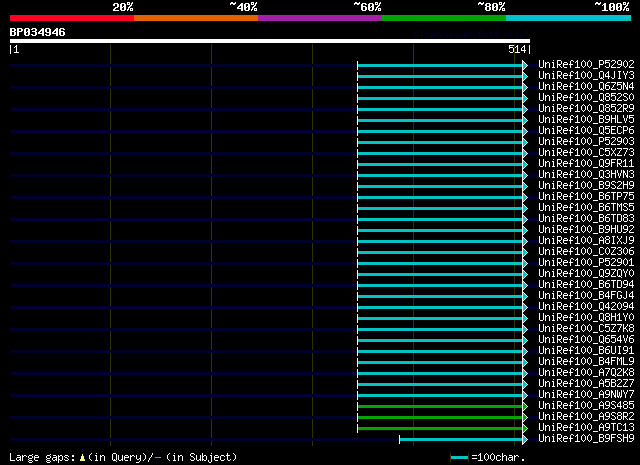640x465 pixels.
Task: Select hit label UniRef100_C5XZ73
Action: 586,153
